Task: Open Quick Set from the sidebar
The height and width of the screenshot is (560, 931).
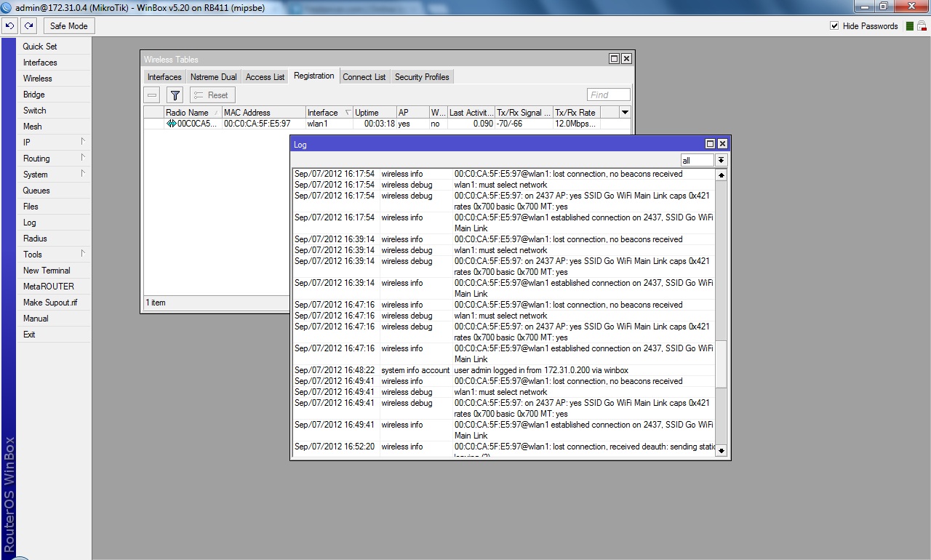Action: click(55, 47)
